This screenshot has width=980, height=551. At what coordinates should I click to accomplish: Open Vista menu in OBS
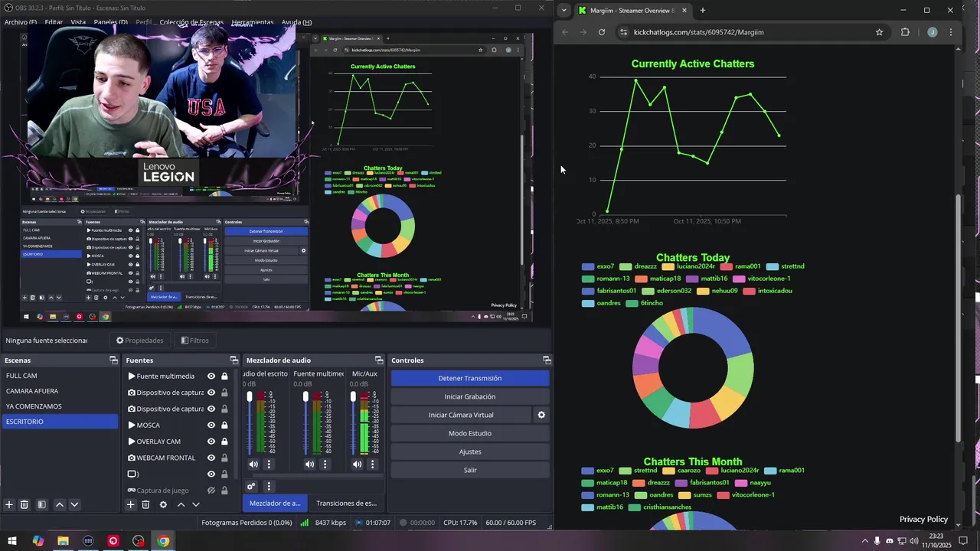coord(78,22)
